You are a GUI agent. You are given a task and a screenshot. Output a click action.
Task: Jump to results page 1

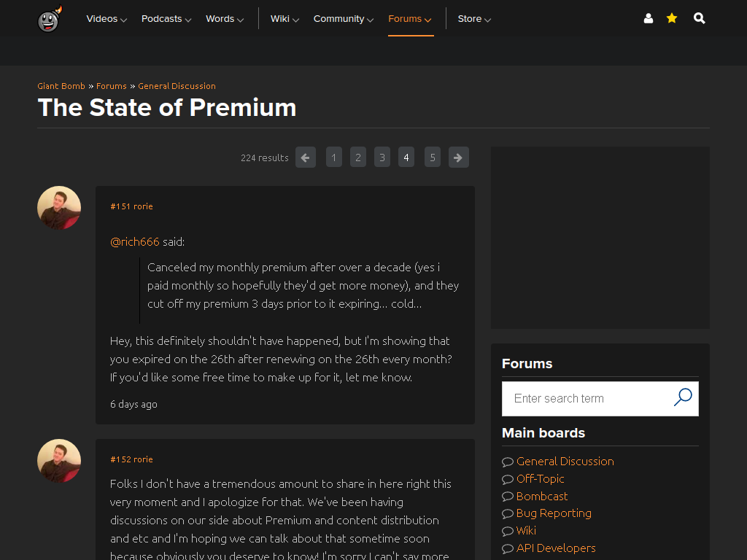pos(333,157)
